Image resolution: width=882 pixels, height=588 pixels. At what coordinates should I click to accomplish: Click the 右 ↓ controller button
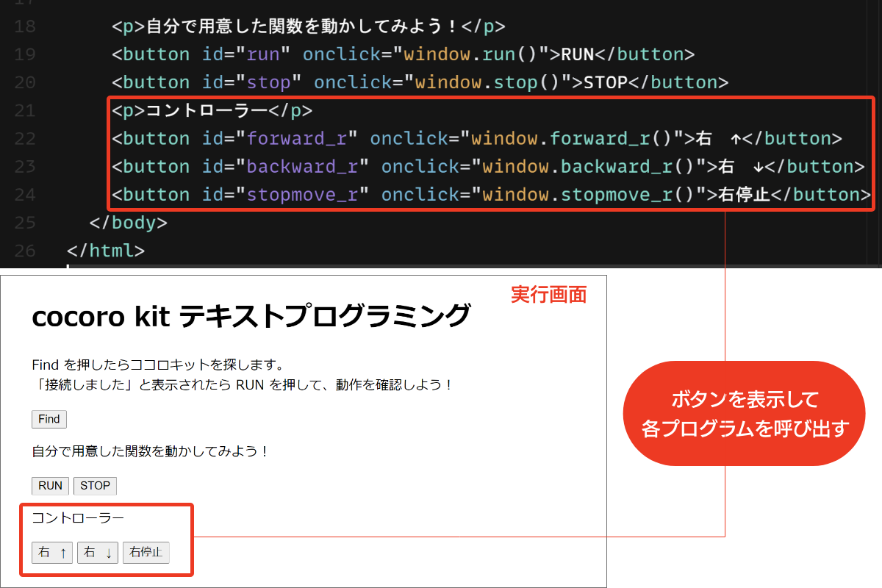(97, 552)
